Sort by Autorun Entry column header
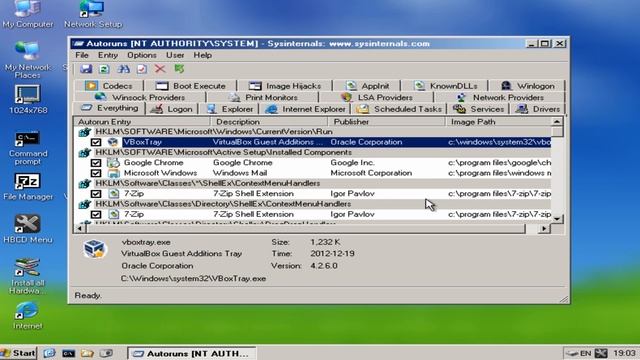Viewport: 640px width, 360px height. pos(142,122)
